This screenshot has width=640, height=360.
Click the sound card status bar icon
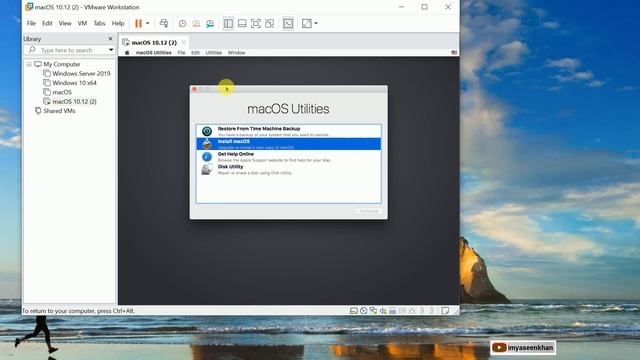point(383,311)
